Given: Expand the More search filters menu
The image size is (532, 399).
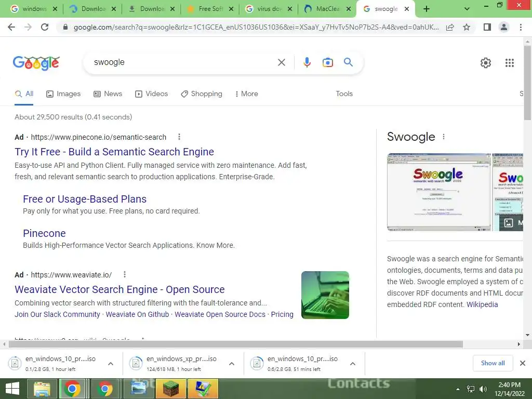Looking at the screenshot, I should tap(247, 94).
